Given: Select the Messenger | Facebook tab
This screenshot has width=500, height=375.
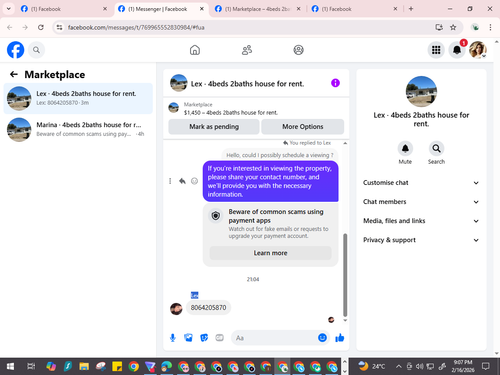Looking at the screenshot, I should point(161,9).
